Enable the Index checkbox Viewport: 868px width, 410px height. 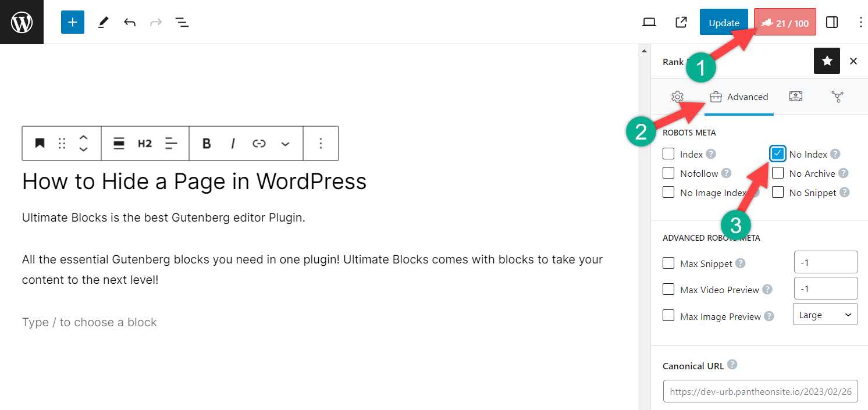[668, 154]
